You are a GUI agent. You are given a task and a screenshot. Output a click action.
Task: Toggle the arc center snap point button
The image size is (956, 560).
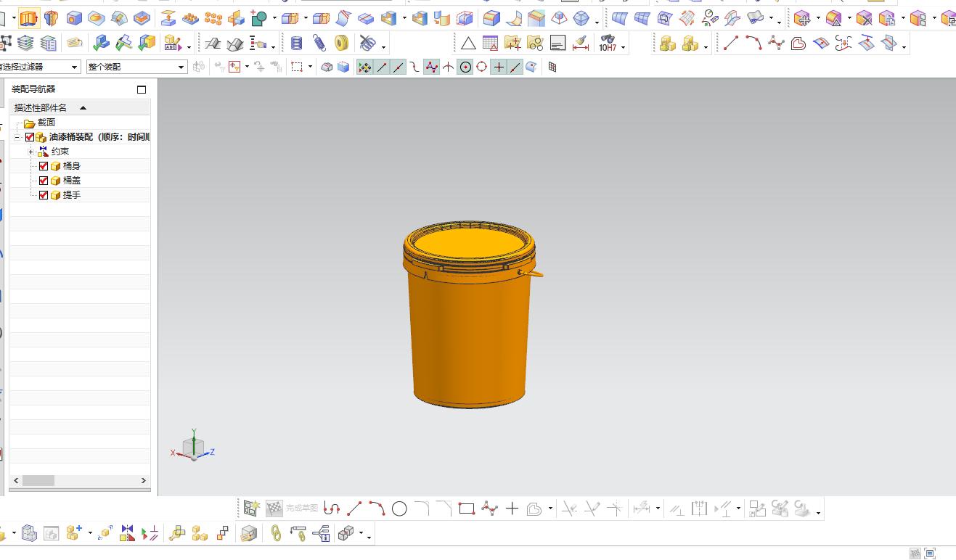[x=465, y=67]
